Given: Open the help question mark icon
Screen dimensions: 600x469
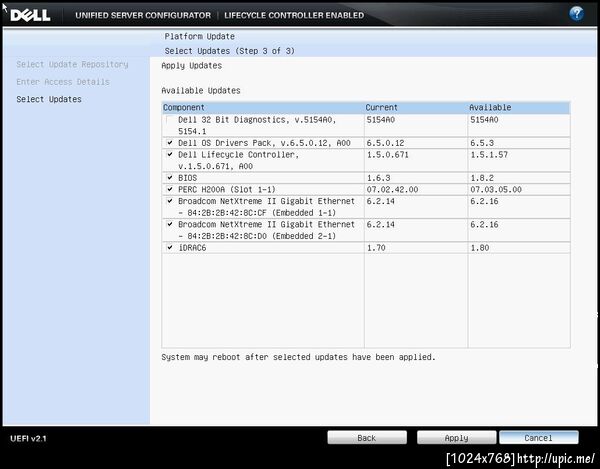Looking at the screenshot, I should [x=576, y=14].
